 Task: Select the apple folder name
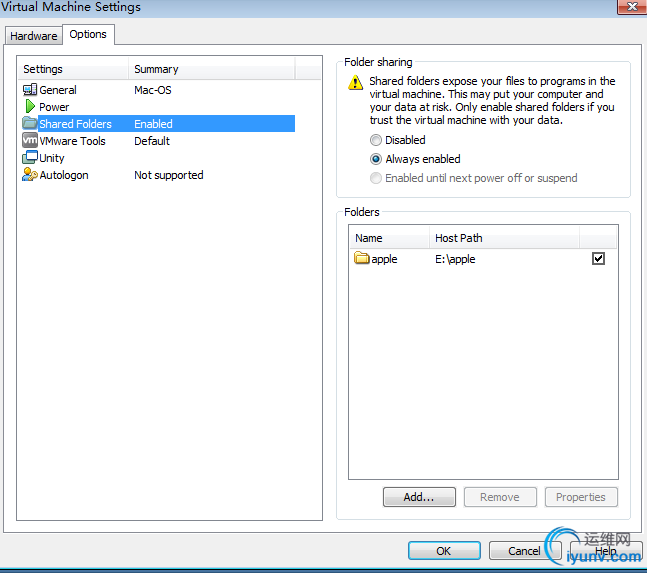[384, 259]
